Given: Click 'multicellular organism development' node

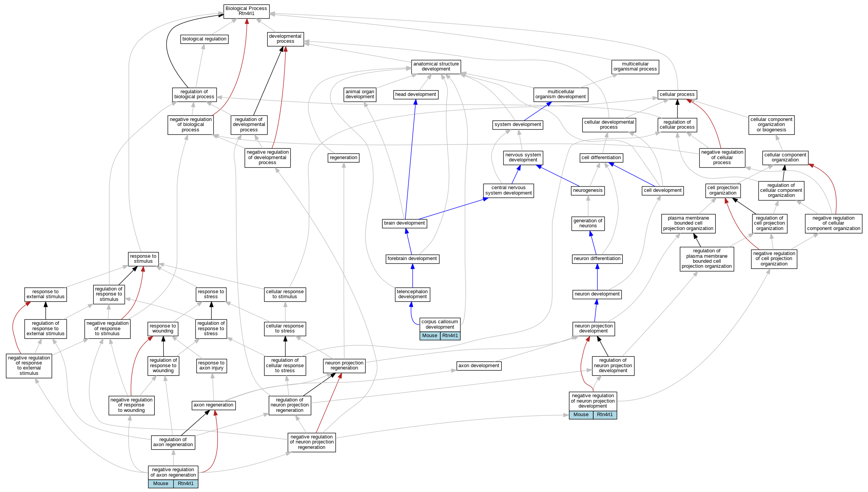Looking at the screenshot, I should click(x=561, y=94).
